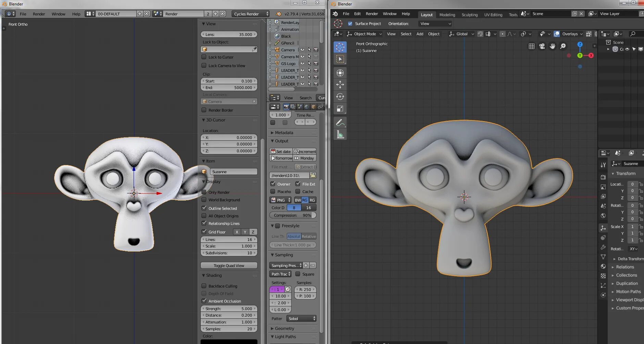Click the blue Z axis gizmo handle
Viewport: 644px width, 344px height.
[x=580, y=44]
